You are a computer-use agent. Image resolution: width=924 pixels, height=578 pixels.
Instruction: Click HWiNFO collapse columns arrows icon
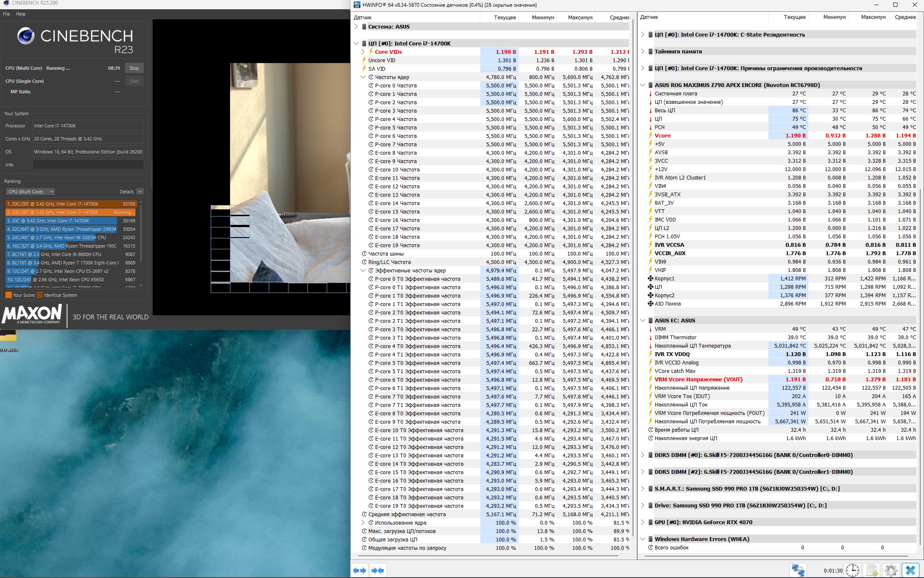click(x=378, y=570)
